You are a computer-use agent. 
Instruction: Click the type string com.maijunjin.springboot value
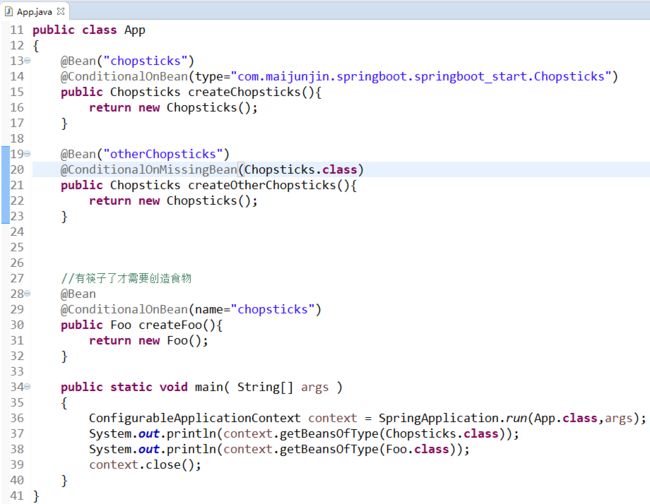click(421, 77)
